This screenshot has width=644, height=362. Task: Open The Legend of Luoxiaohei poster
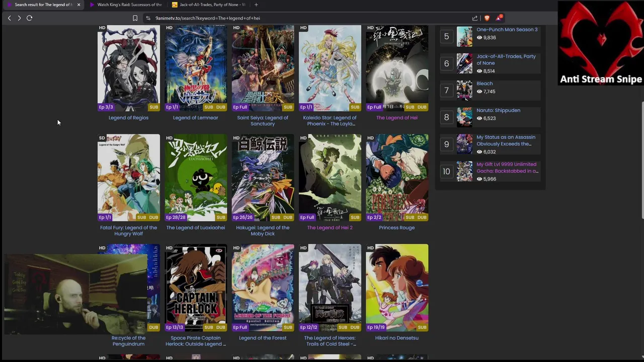click(x=196, y=177)
